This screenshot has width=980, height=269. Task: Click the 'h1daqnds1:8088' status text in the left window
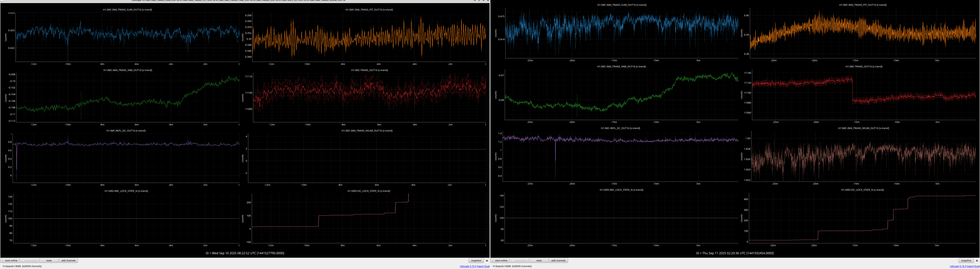pyautogui.click(x=11, y=266)
